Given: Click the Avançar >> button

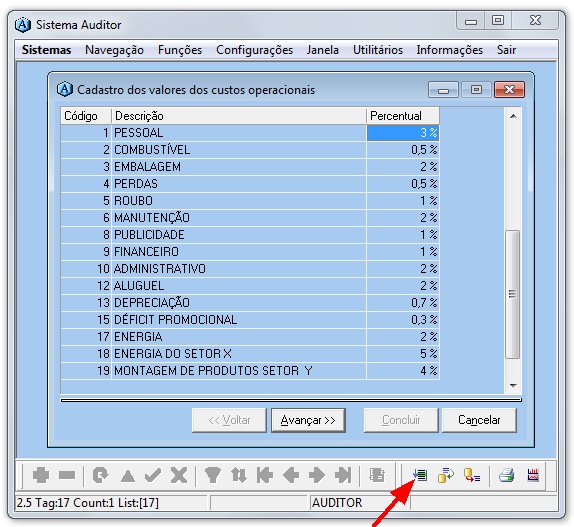Looking at the screenshot, I should pyautogui.click(x=308, y=420).
